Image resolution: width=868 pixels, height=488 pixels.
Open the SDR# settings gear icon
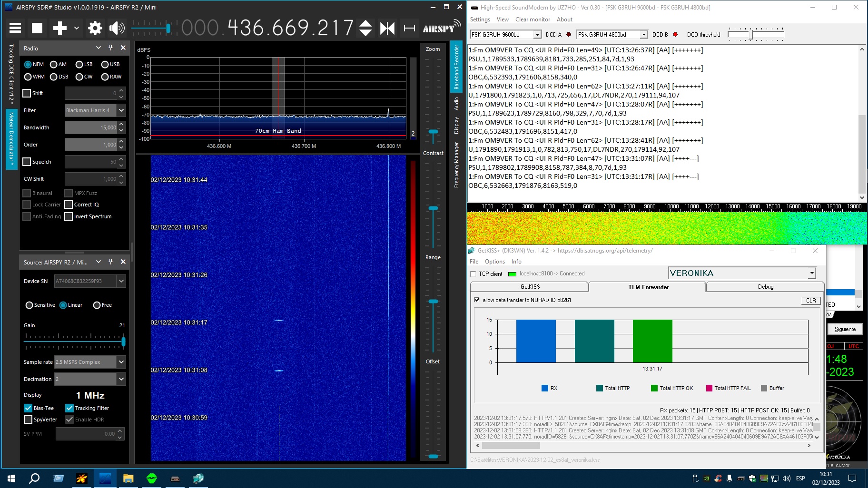(x=95, y=28)
